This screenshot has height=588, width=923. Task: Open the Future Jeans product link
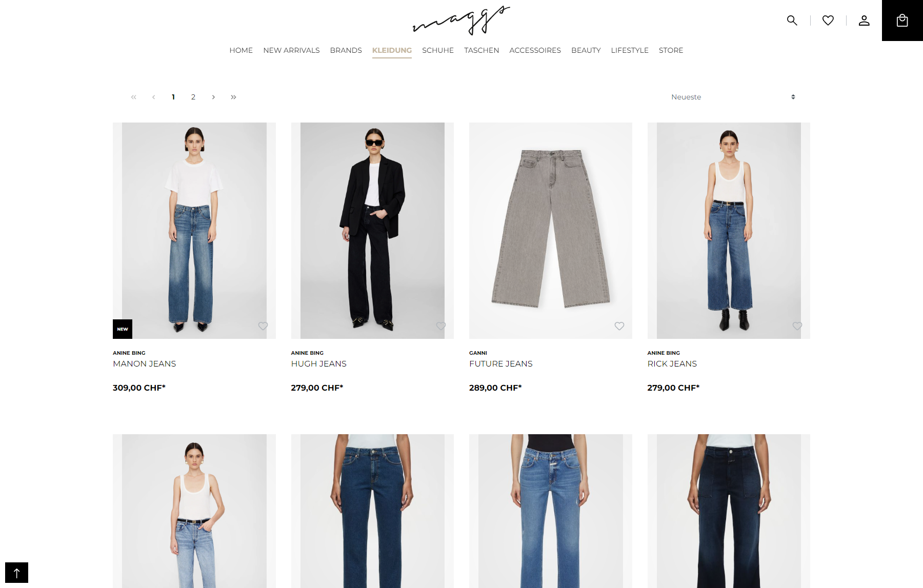[x=501, y=363]
